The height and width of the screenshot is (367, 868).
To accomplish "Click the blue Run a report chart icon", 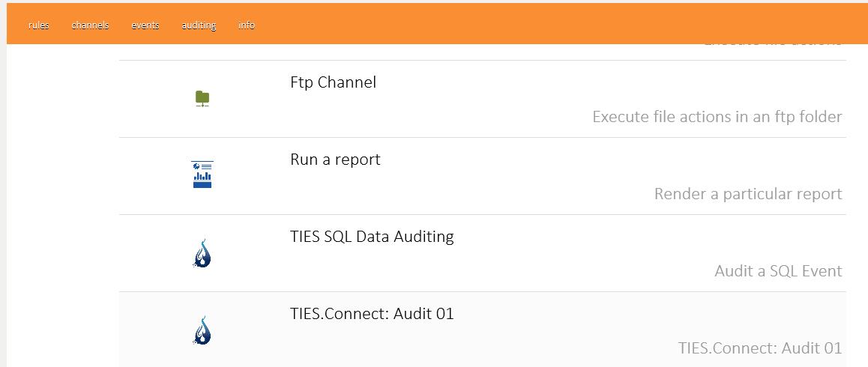I will point(202,175).
